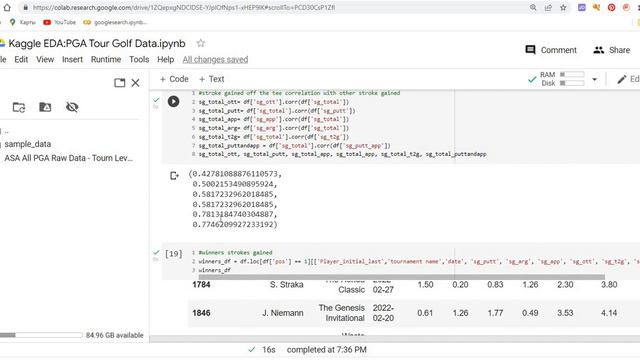Click the winners_df code line
This screenshot has width=640, height=360.
click(x=214, y=270)
